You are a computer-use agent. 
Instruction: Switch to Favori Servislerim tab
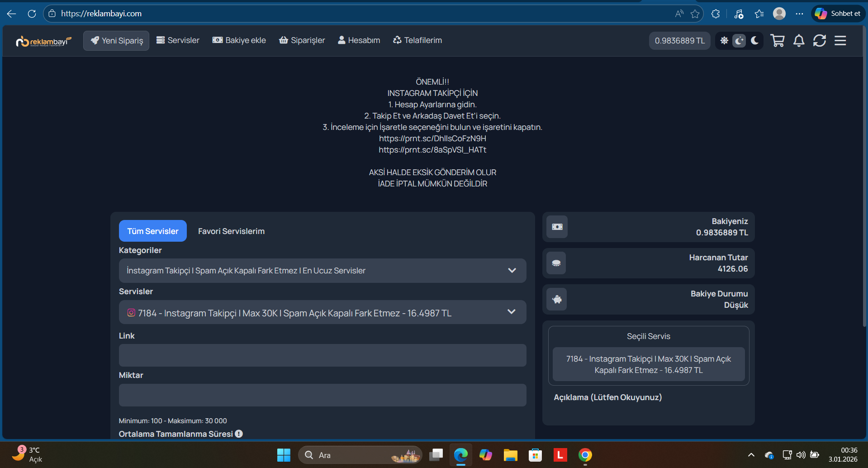tap(231, 231)
